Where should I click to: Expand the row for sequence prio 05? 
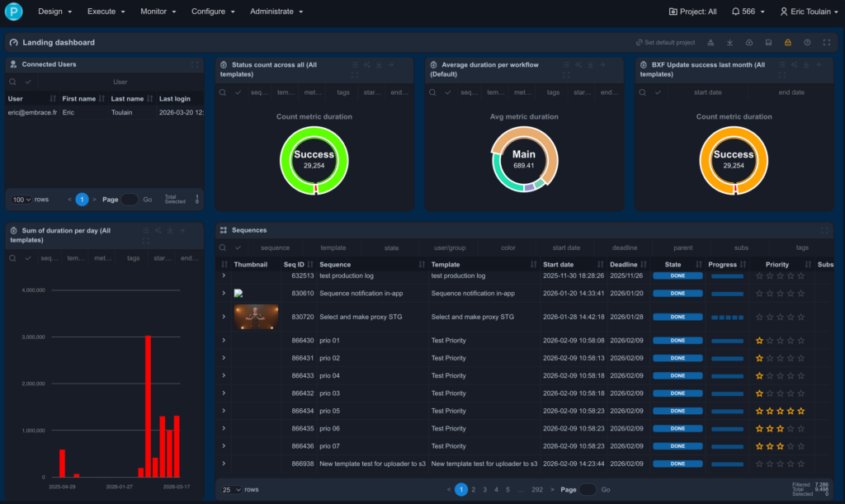224,411
